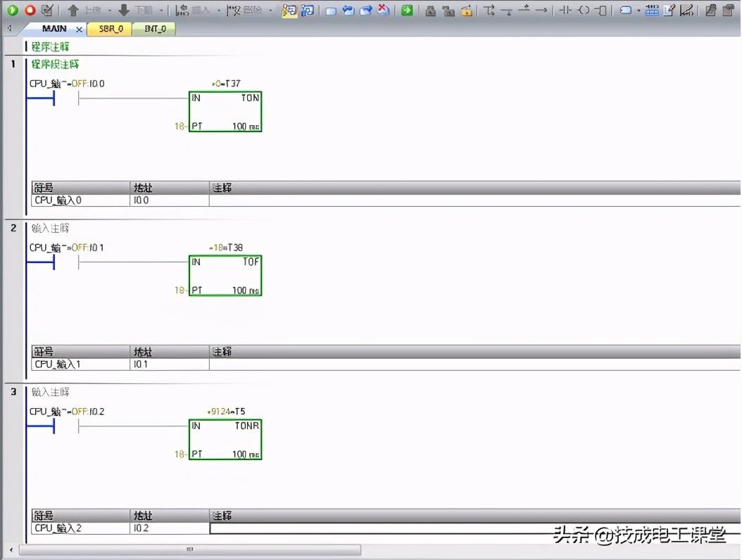Open the upload dropdown arrow
742x560 pixels.
110,10
